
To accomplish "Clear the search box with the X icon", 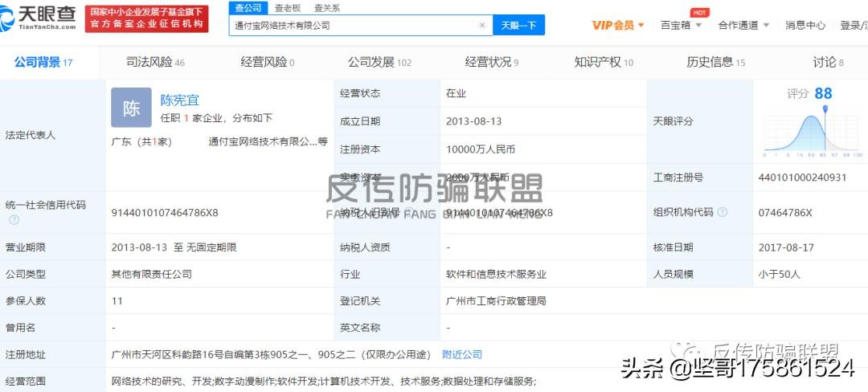I will click(x=481, y=25).
